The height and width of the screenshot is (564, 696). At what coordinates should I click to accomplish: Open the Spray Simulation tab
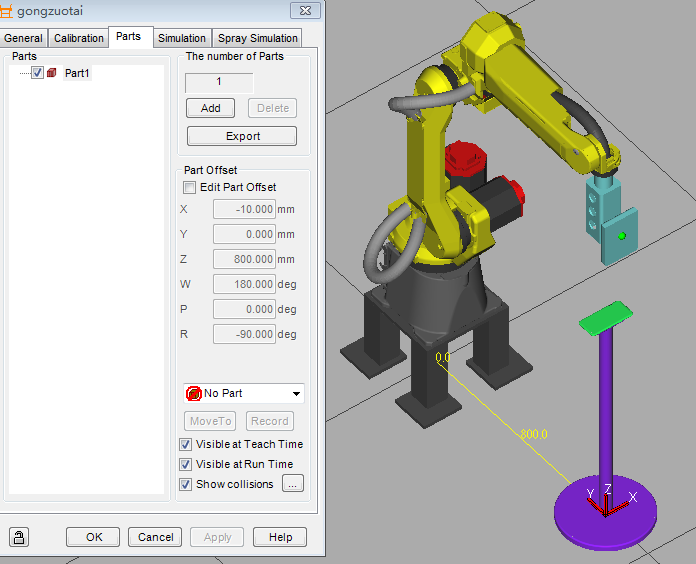258,38
